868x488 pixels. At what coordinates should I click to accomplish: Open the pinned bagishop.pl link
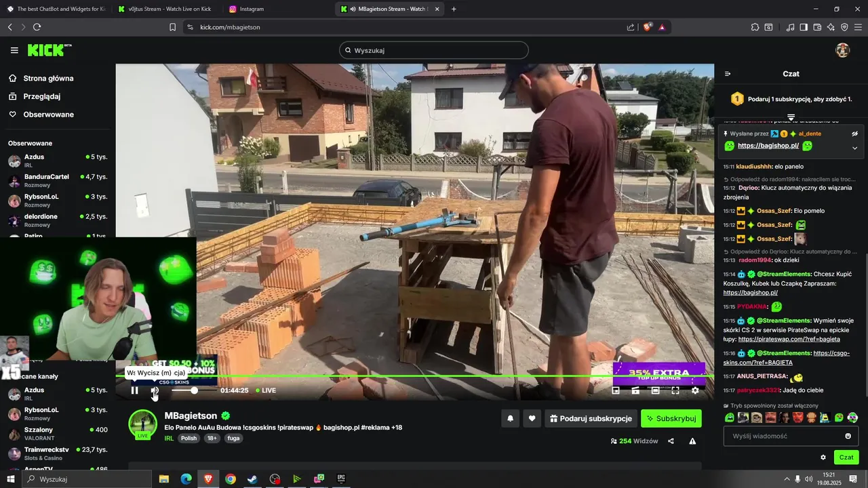coord(768,146)
